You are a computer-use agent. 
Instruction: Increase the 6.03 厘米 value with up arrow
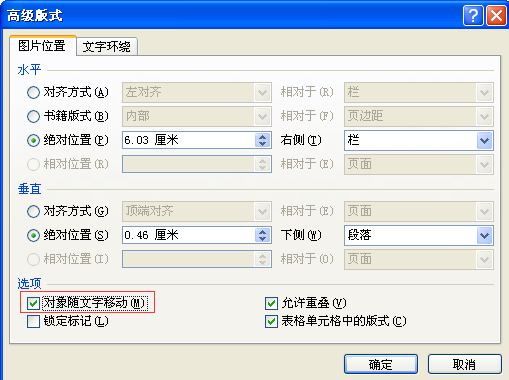(x=263, y=137)
